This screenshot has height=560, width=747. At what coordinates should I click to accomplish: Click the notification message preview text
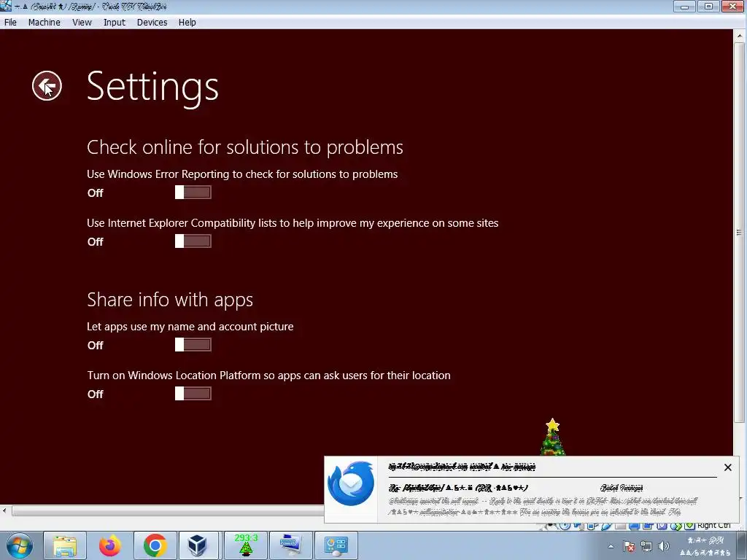click(543, 506)
